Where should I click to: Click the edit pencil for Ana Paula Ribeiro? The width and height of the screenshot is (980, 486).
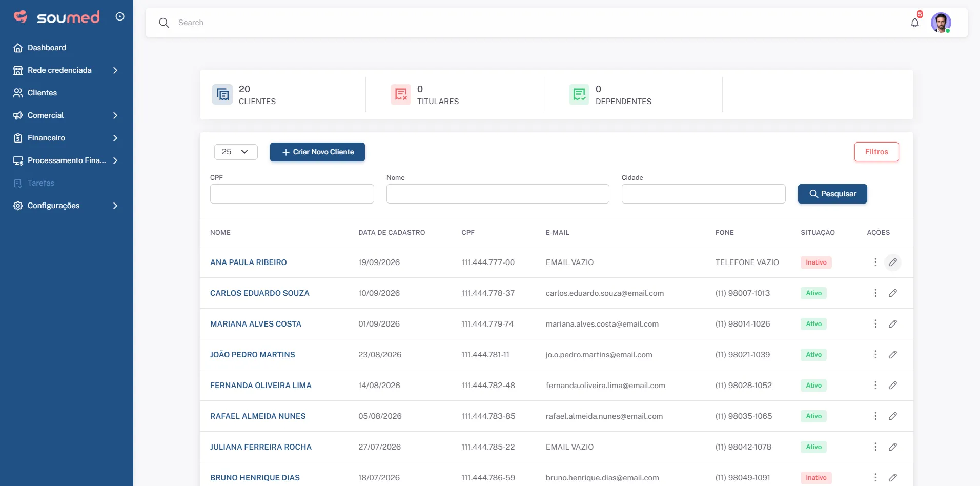[893, 262]
